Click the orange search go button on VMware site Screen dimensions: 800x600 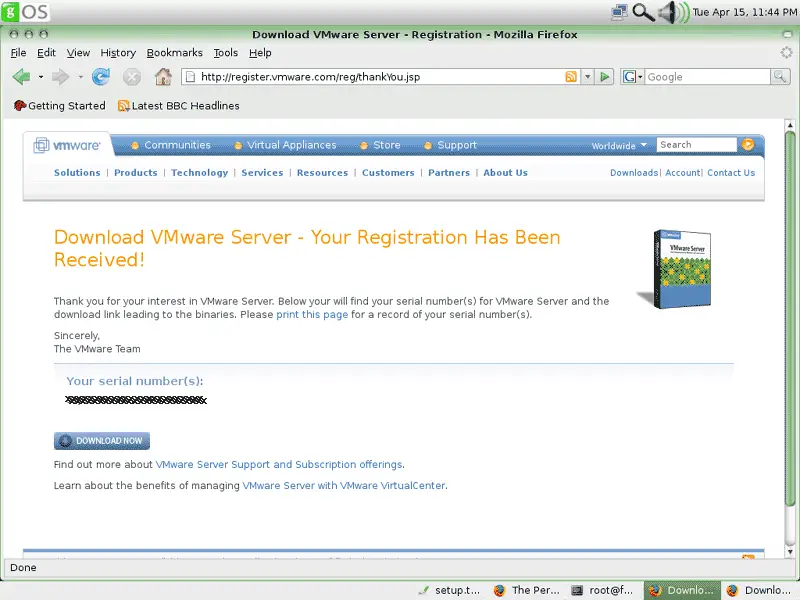click(748, 145)
